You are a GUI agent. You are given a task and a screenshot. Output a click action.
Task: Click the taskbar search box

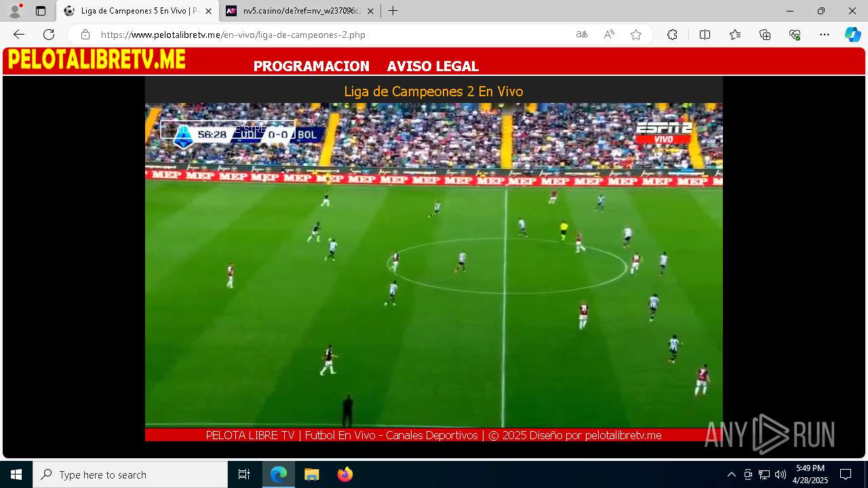point(130,474)
